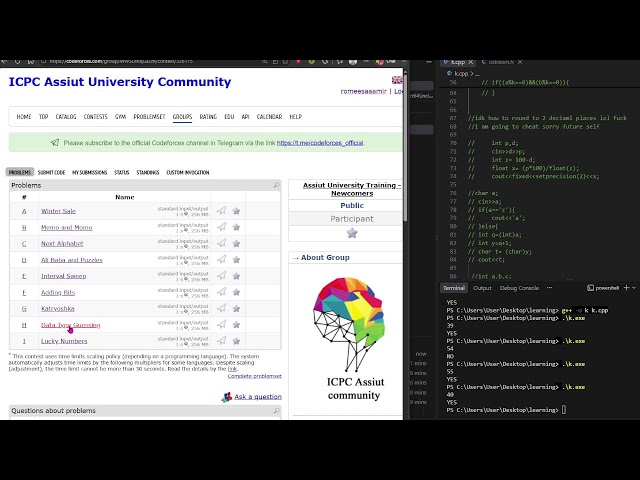Click the Telegram paper plane announcement icon

coord(55,142)
